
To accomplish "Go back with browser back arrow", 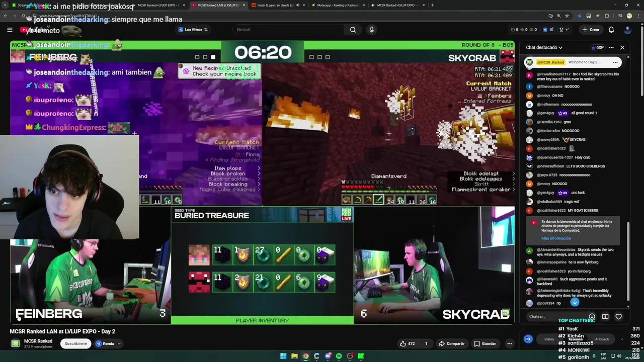I will [x=6, y=16].
